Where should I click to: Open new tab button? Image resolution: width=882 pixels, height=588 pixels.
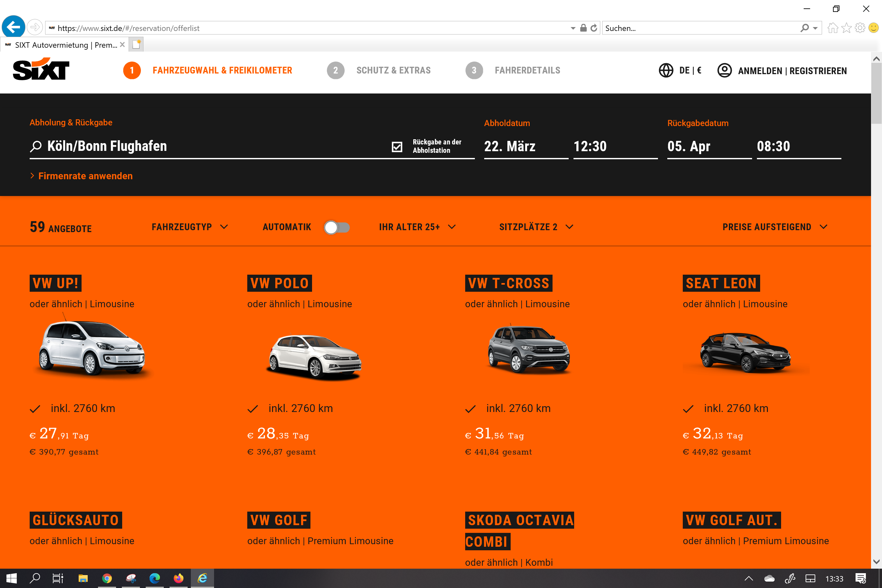pyautogui.click(x=136, y=44)
